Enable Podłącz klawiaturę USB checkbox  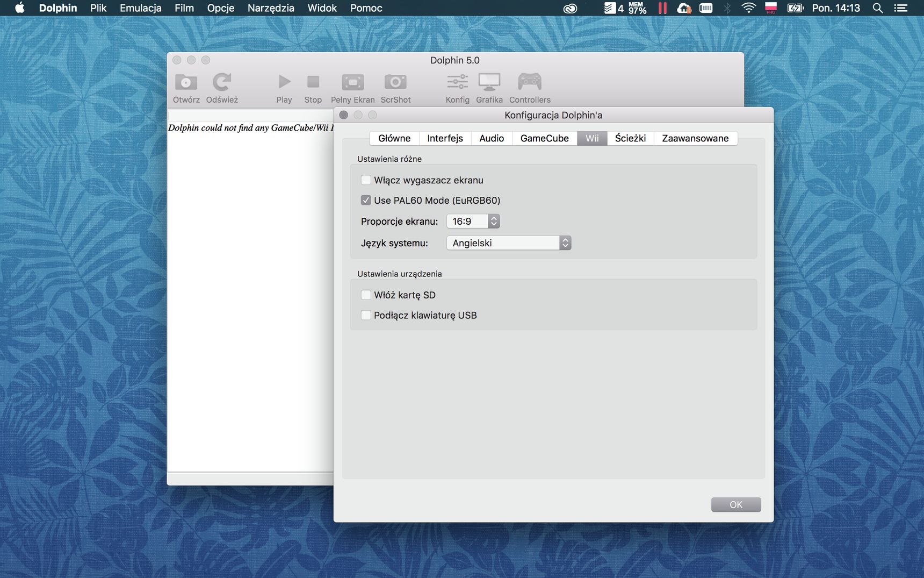click(x=366, y=315)
